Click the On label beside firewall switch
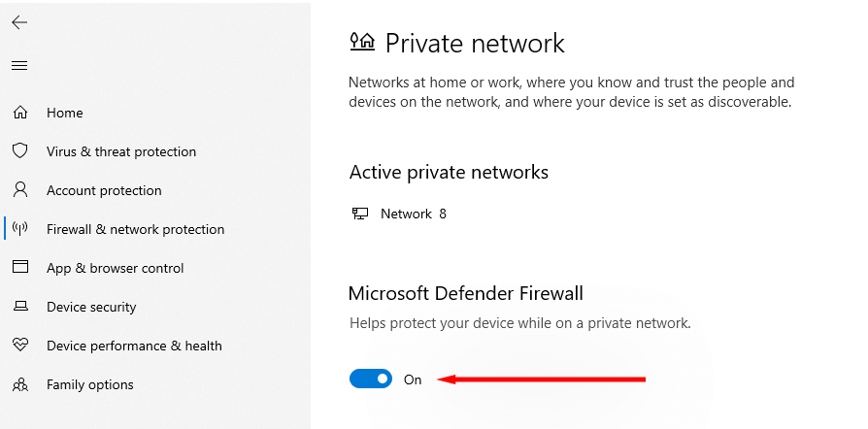Image resolution: width=868 pixels, height=429 pixels. (x=413, y=379)
